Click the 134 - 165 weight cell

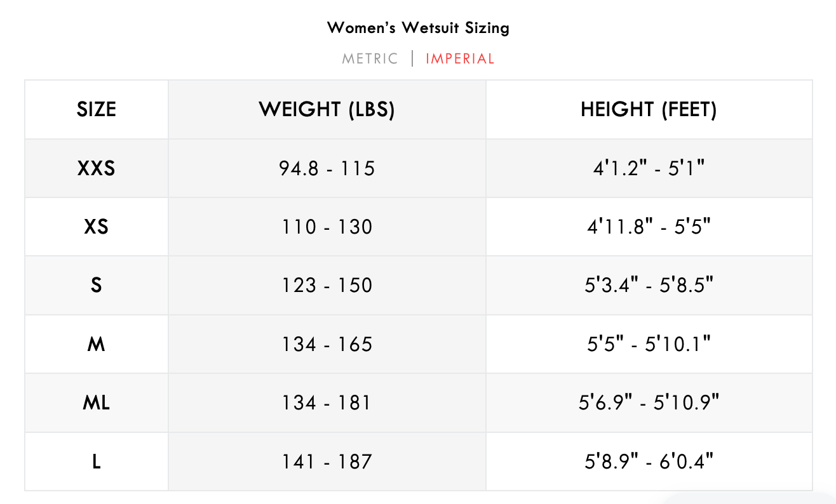327,344
